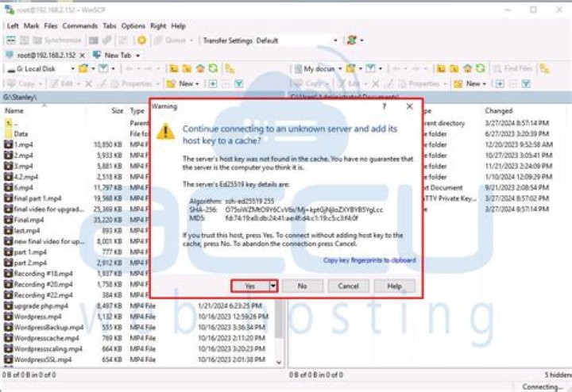Select file Recording #20.mp4

43,284
